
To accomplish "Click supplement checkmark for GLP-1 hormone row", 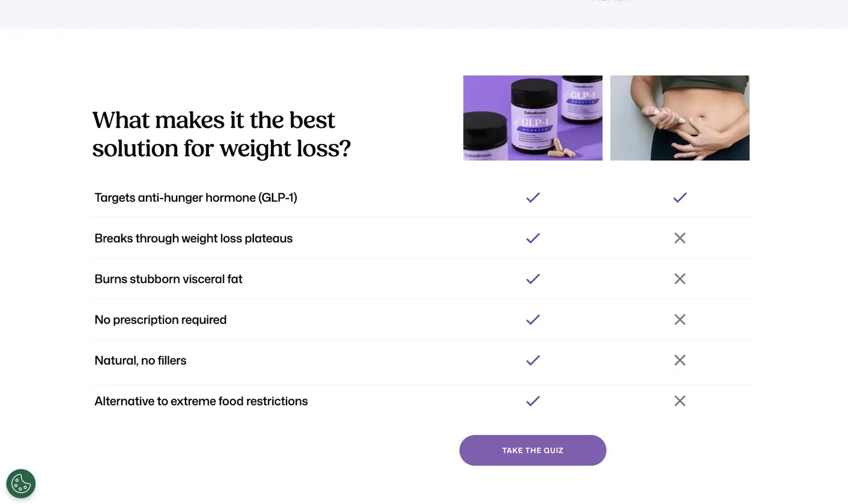I will 533,197.
